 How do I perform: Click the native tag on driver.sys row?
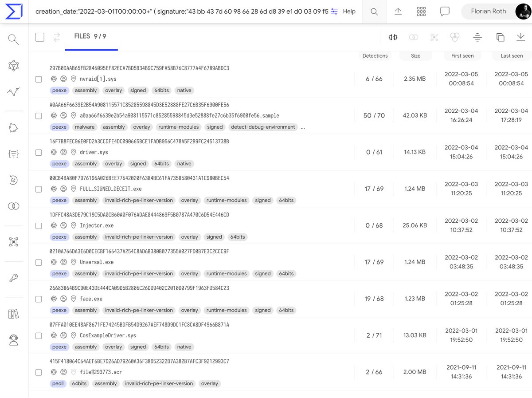click(184, 164)
